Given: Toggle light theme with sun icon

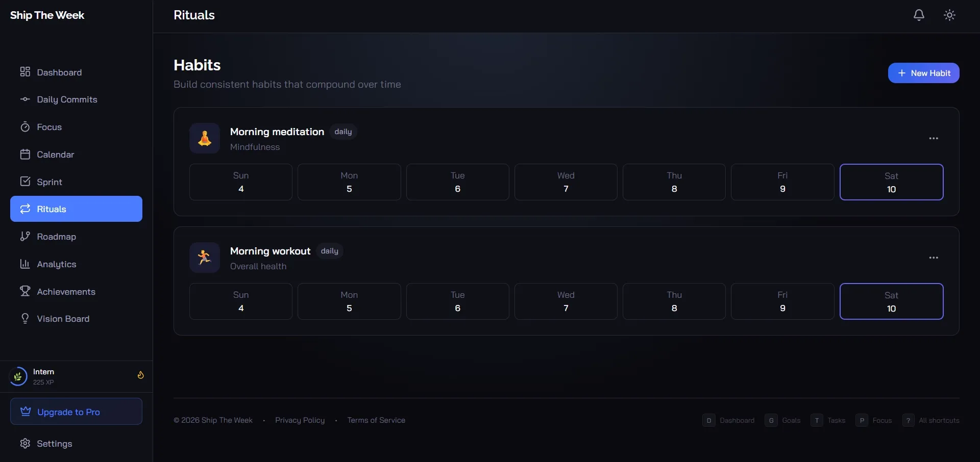Looking at the screenshot, I should coord(949,15).
